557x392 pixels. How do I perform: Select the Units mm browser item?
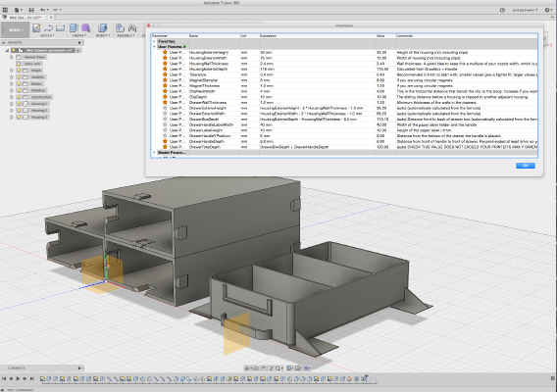click(29, 64)
